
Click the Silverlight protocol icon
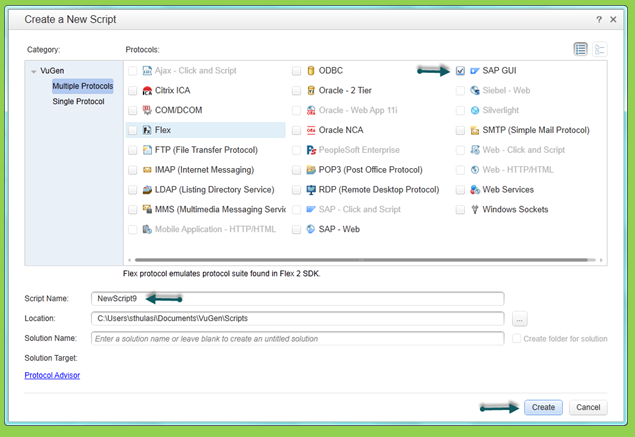pos(475,111)
